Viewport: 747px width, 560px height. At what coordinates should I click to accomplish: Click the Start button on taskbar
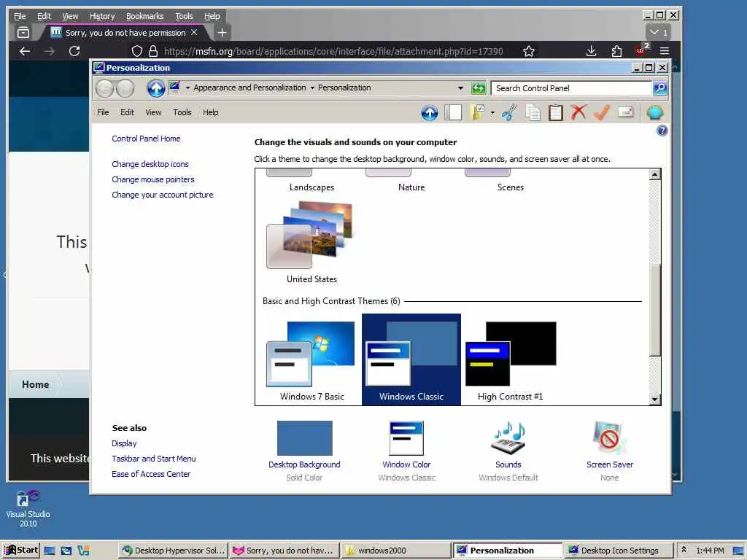[21, 550]
